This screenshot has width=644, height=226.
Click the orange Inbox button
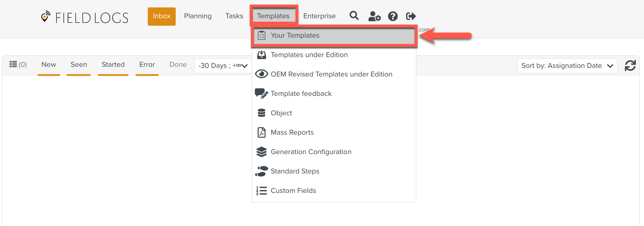pyautogui.click(x=161, y=16)
